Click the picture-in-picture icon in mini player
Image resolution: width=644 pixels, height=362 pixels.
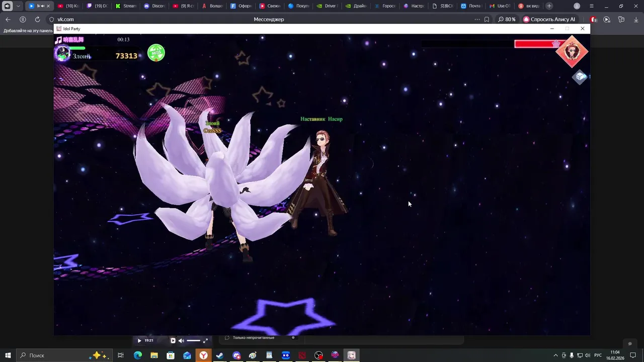173,340
